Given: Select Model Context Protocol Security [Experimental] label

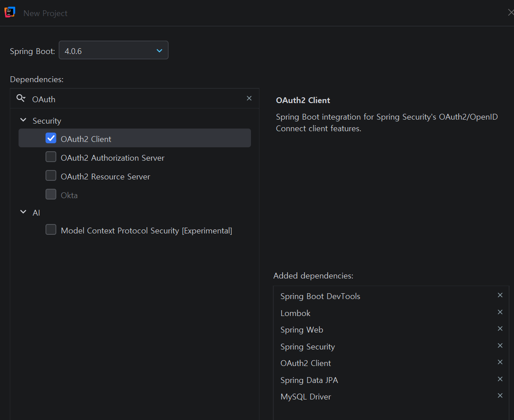Looking at the screenshot, I should (x=146, y=231).
